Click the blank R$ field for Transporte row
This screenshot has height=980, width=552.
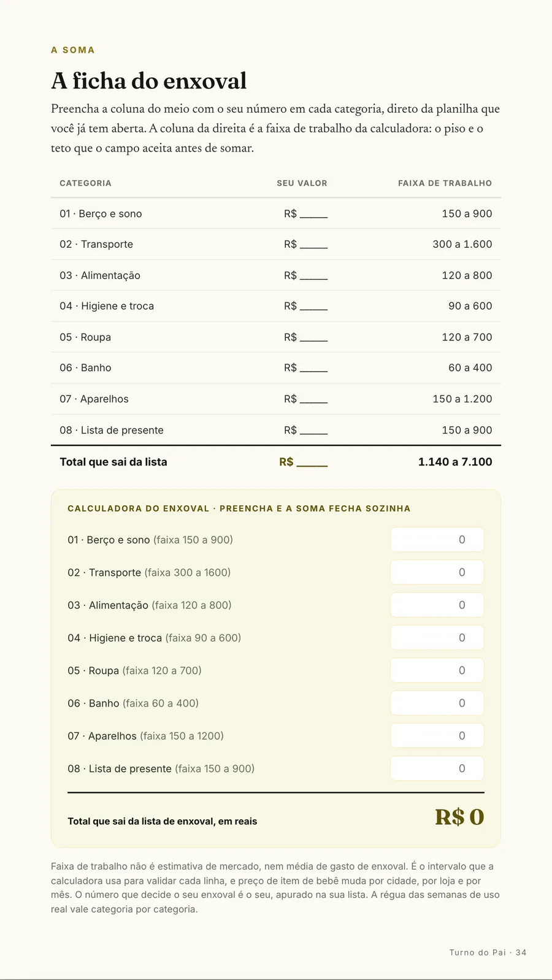[305, 244]
